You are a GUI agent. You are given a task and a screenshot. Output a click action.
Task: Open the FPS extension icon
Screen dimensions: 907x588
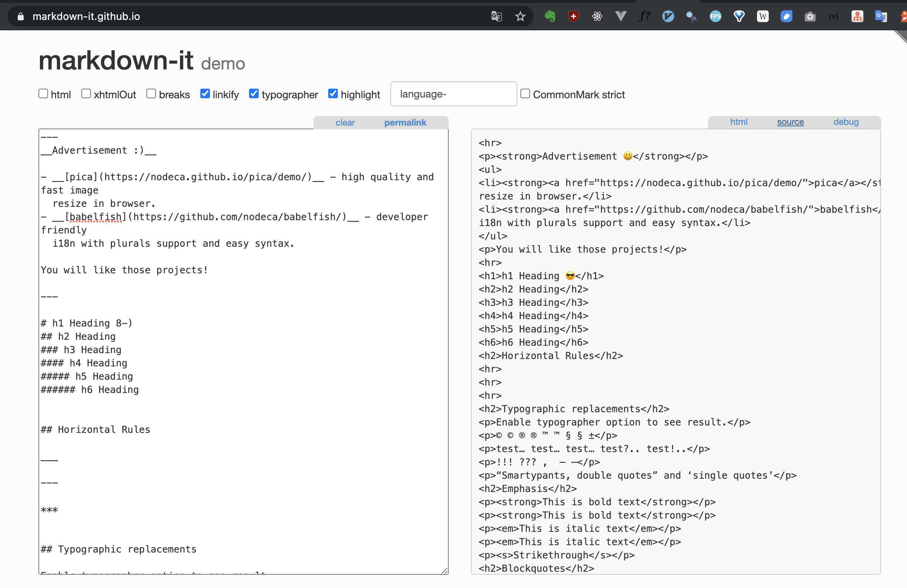point(715,16)
